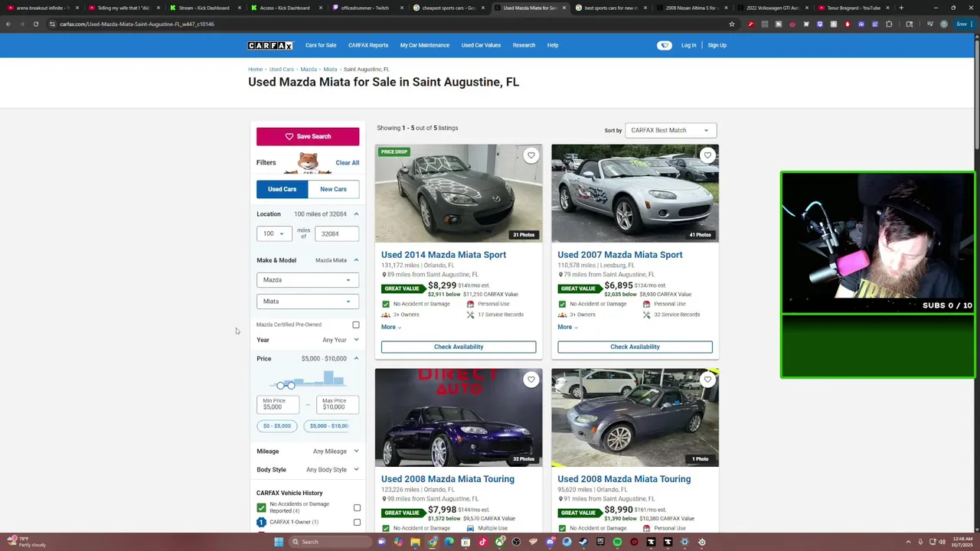This screenshot has height=551, width=980.
Task: Click the ZIP code 32084 field
Action: [x=337, y=233]
